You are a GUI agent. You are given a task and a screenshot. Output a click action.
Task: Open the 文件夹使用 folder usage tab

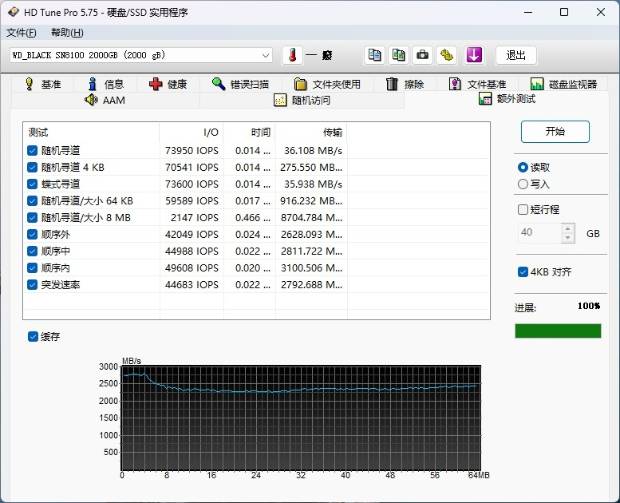pyautogui.click(x=327, y=84)
